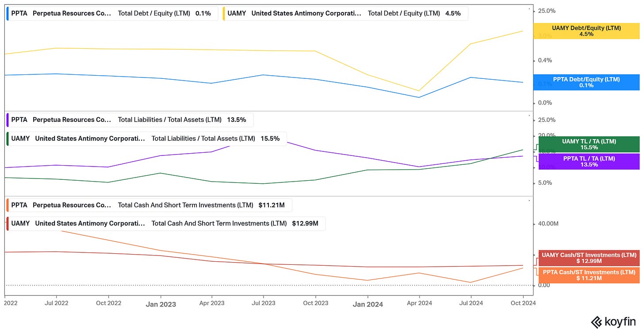This screenshot has height=333, width=644.
Task: Click orange color bar of PPTA Cash legend
Action: coord(8,205)
